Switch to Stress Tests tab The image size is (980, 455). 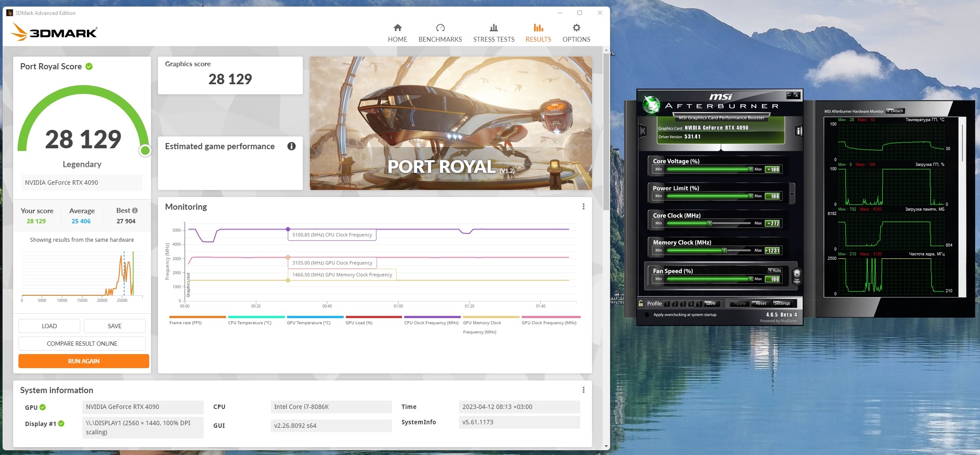pyautogui.click(x=494, y=33)
